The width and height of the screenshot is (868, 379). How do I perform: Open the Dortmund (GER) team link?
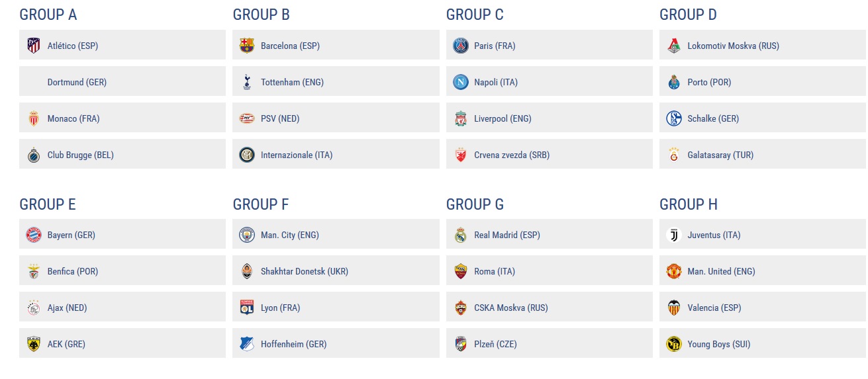(x=77, y=83)
